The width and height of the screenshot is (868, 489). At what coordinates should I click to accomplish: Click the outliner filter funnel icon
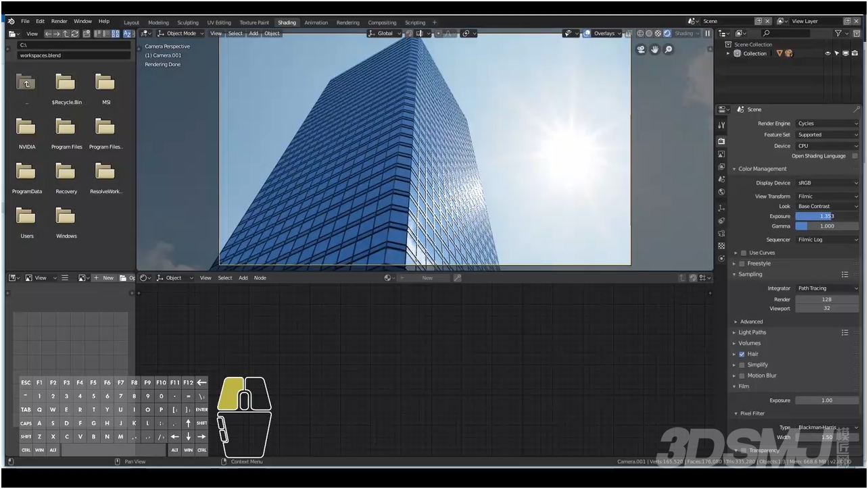pos(838,33)
